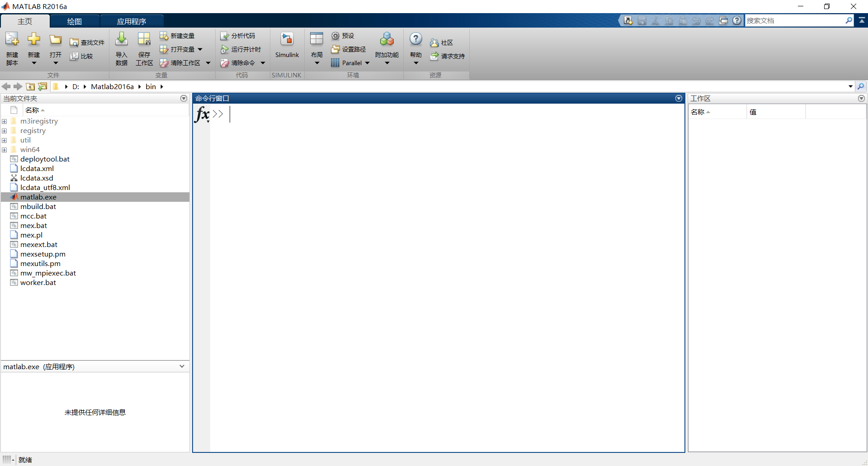Click the 布局 (Layout) icon

(x=316, y=39)
